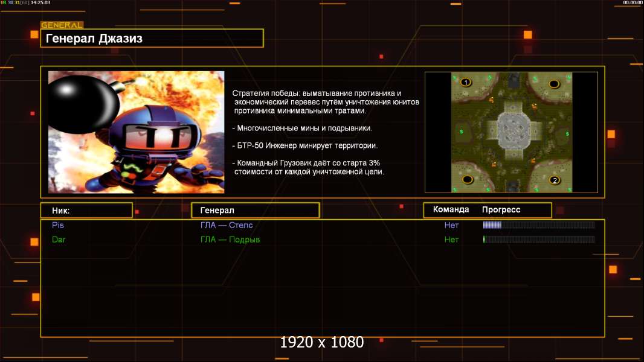
Task: Click start position 1 marker on minimap
Action: (x=465, y=83)
